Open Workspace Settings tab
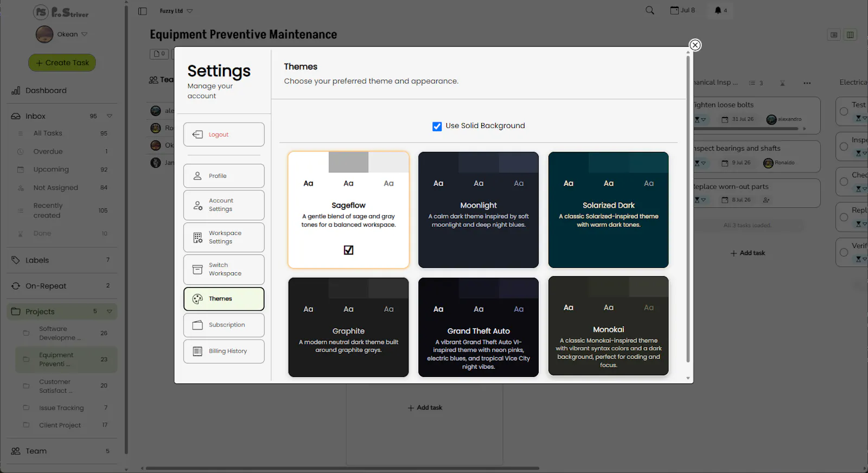The image size is (868, 473). pos(224,238)
